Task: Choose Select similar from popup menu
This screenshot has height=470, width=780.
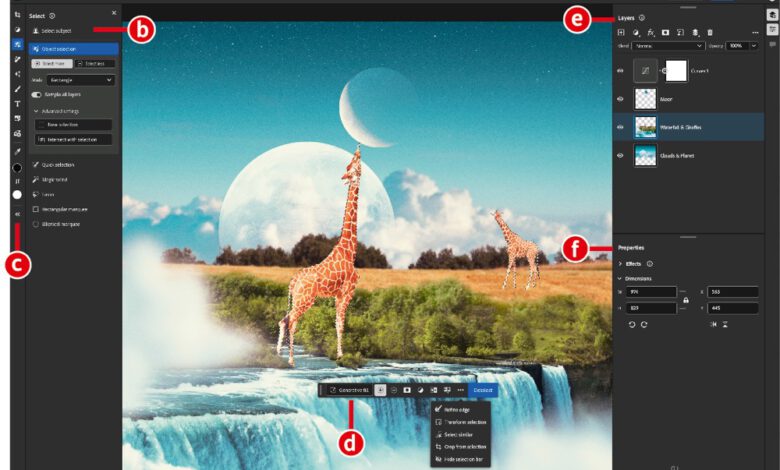Action: [461, 434]
